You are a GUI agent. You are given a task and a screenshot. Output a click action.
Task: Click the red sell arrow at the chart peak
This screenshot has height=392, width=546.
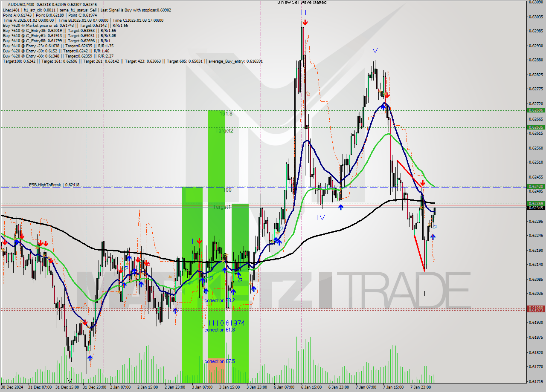(x=305, y=22)
